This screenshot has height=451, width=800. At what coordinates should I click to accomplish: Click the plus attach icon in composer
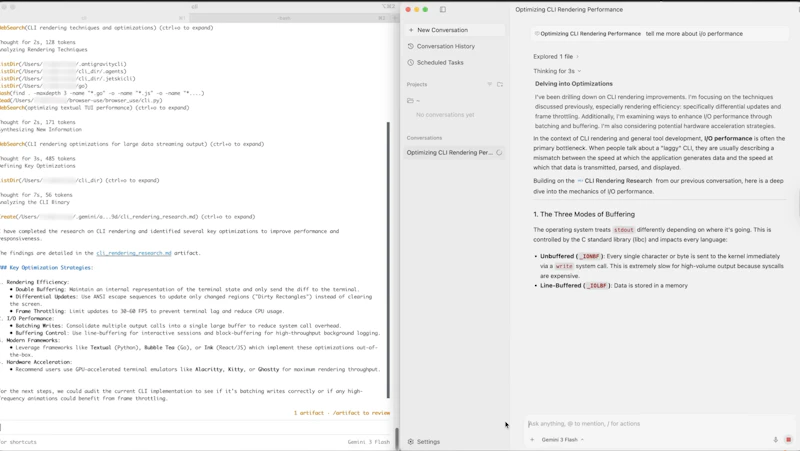coord(532,440)
